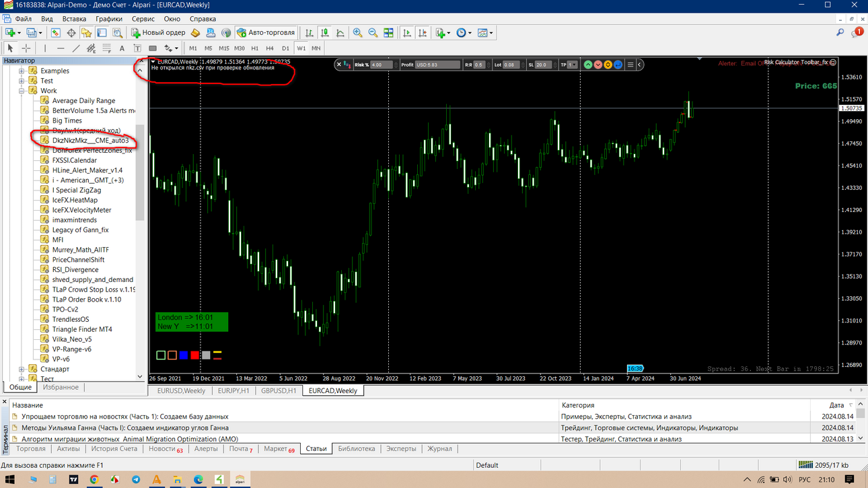Switch chart to candlestick display
Screen dimensions: 868x488
point(325,32)
